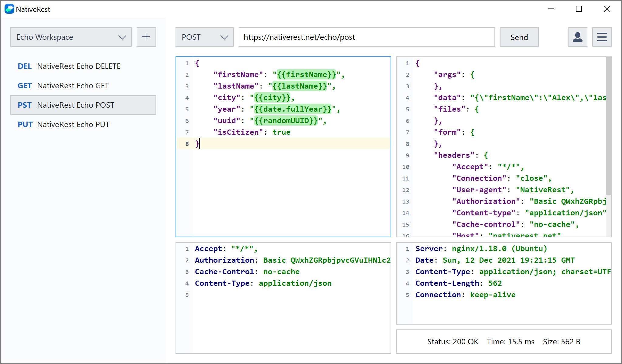Click the Accept request header line
Viewport: 622px width, 364px height.
point(226,249)
